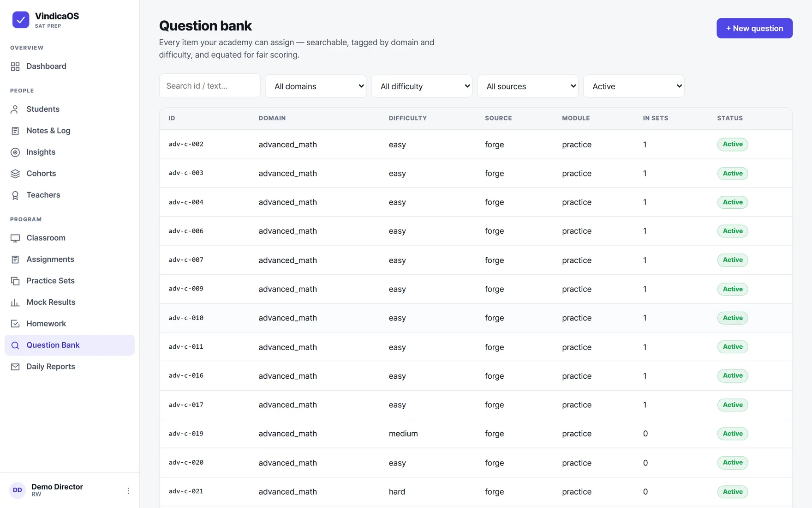
Task: Open Practice Sets
Action: point(70,281)
